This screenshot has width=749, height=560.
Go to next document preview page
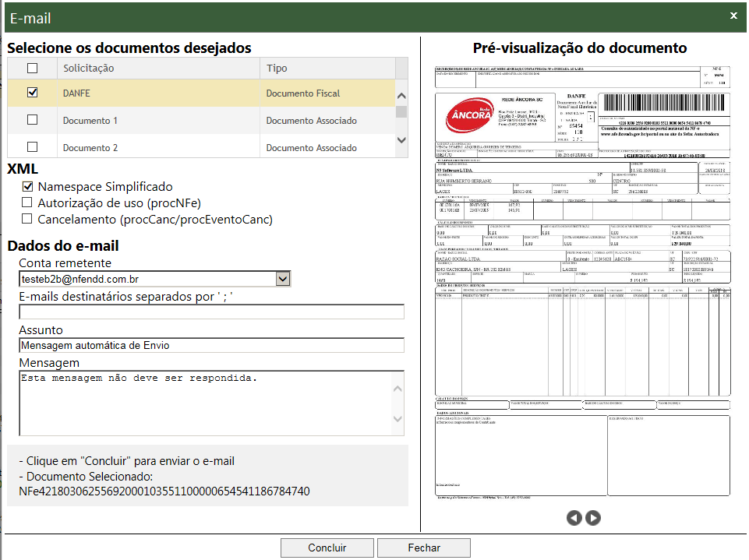pos(593,517)
